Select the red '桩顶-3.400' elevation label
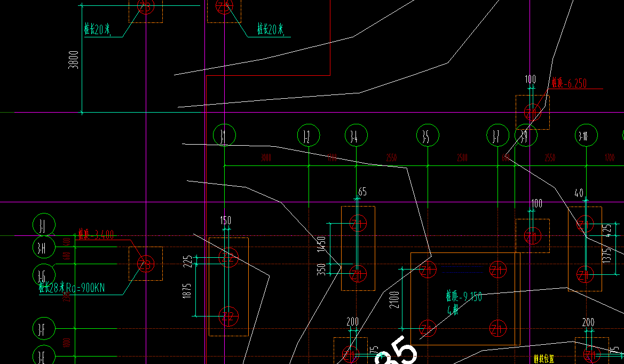 96,234
